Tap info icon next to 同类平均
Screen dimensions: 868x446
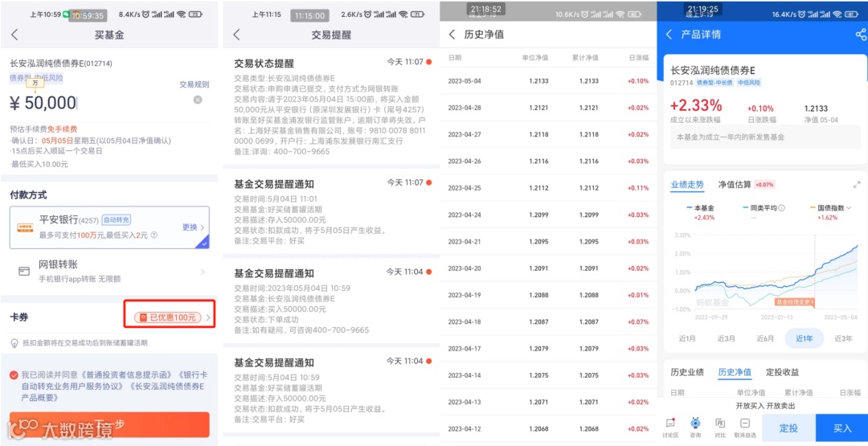click(x=782, y=208)
